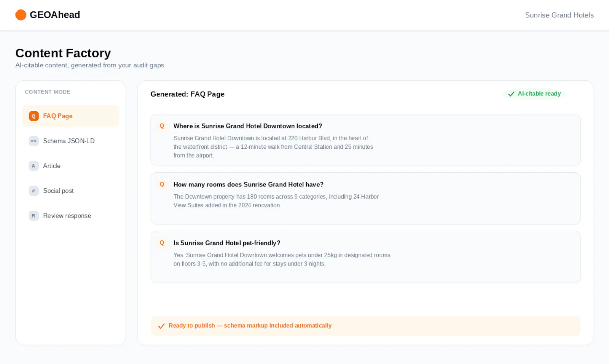Click the answer mentioning 220 Harbor Blvd
Screen dimensions: 609x364
(x=273, y=147)
